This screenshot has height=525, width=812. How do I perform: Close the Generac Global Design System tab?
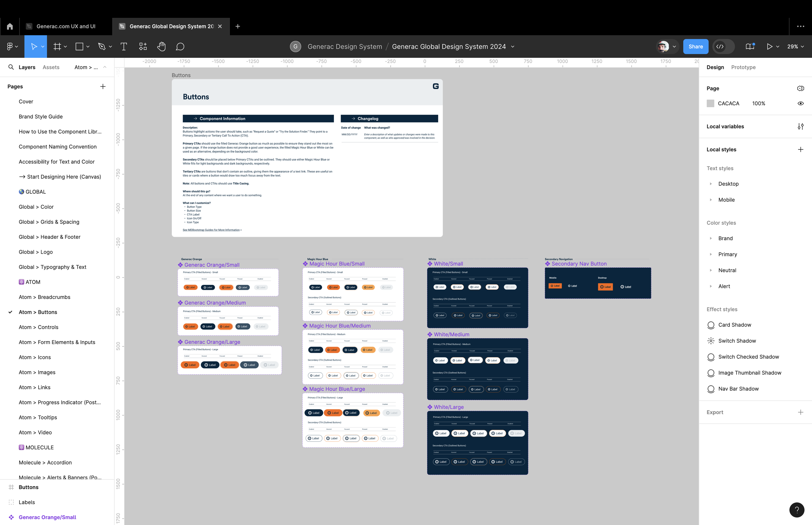[220, 26]
